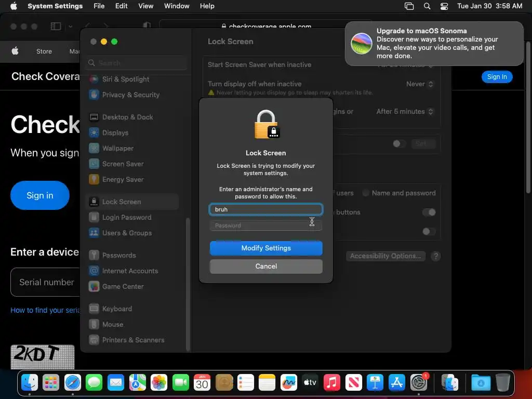Open FaceTime from the Dock
Viewport: 532px width, 399px height.
180,383
